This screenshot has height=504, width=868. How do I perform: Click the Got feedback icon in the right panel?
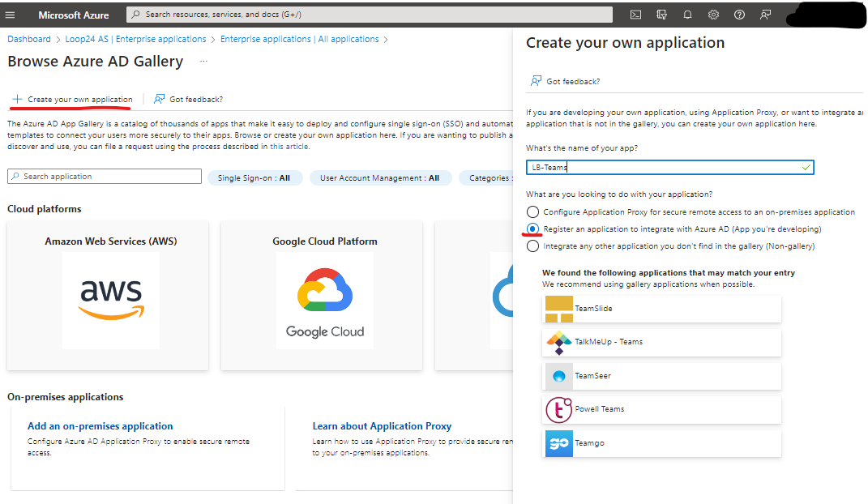point(536,81)
